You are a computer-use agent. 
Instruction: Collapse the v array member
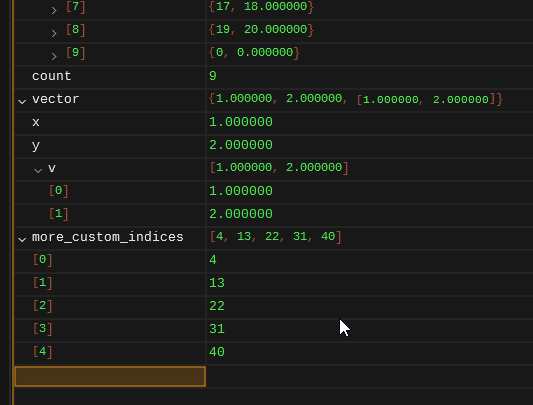tap(38, 170)
